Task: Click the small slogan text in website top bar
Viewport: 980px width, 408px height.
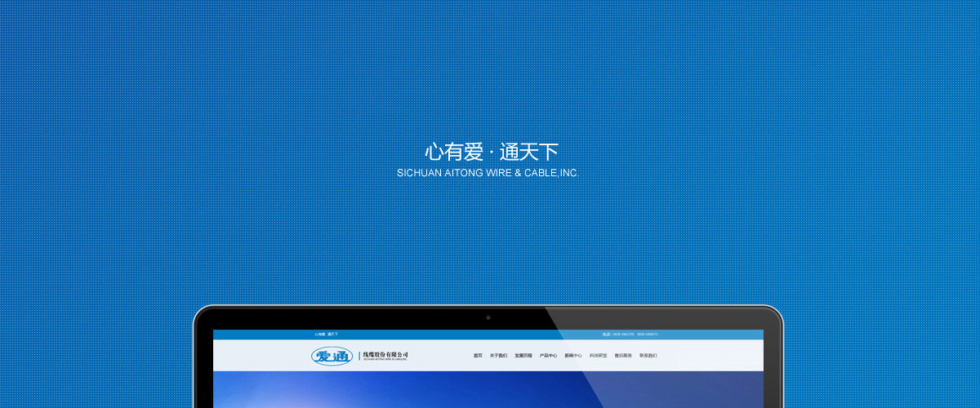Action: coord(326,335)
